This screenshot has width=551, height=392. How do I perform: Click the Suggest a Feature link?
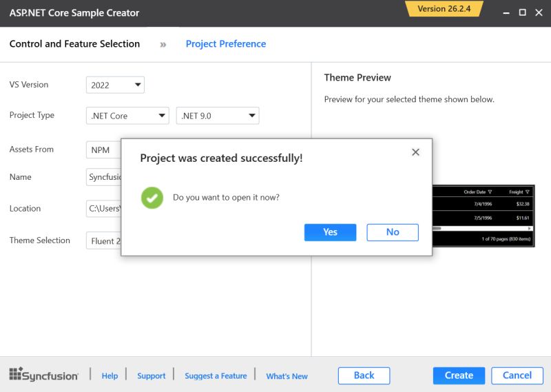click(x=216, y=376)
